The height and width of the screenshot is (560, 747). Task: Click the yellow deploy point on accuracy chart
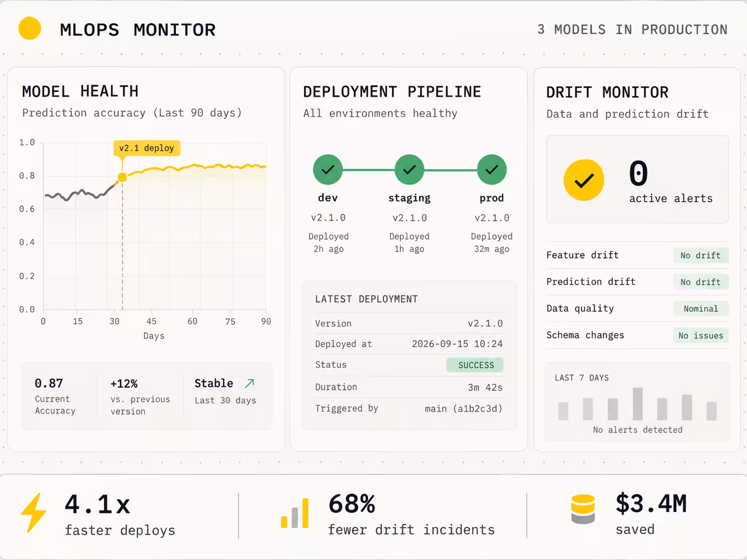coord(122,177)
